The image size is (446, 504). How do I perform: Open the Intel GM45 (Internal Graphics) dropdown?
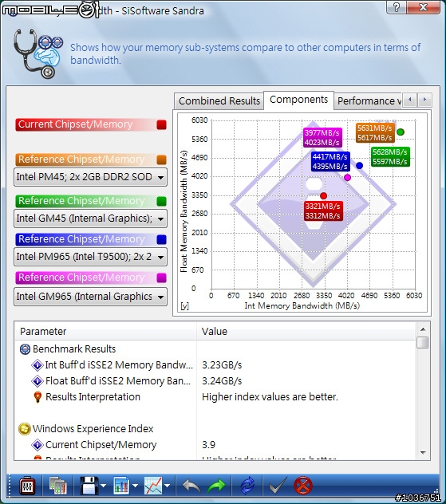tap(90, 219)
